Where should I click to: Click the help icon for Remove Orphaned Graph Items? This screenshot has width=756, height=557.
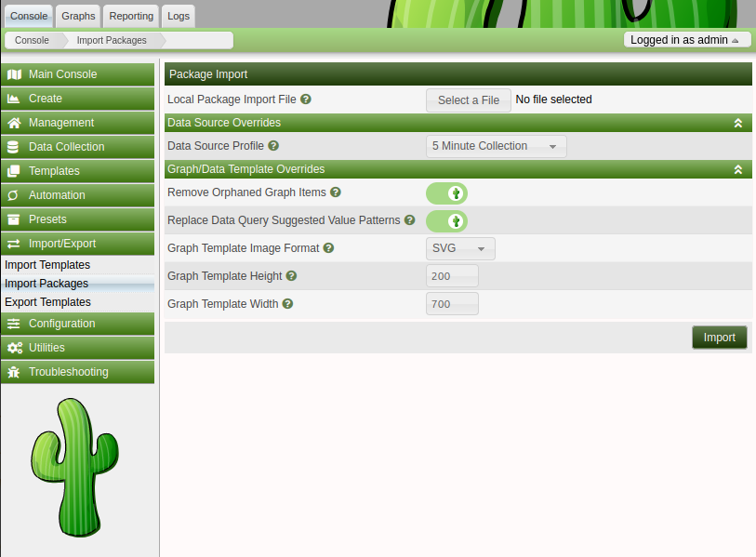pyautogui.click(x=336, y=192)
